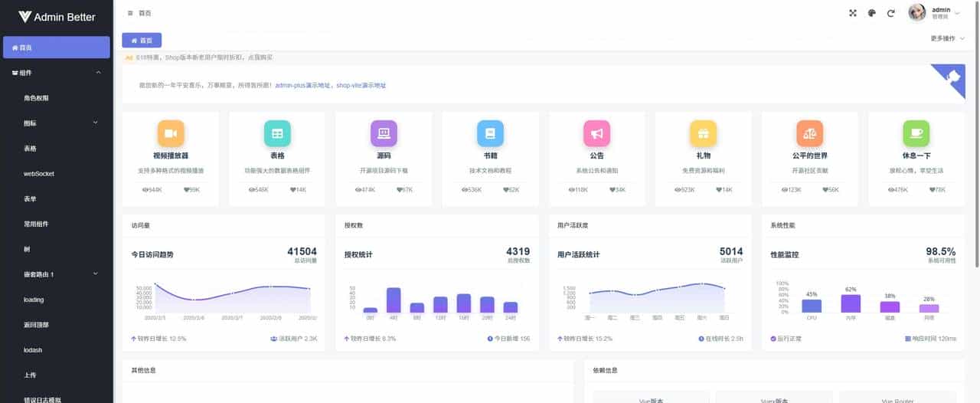This screenshot has height=403, width=980.
Task: Click the 67K likes heart icon
Action: [399, 189]
